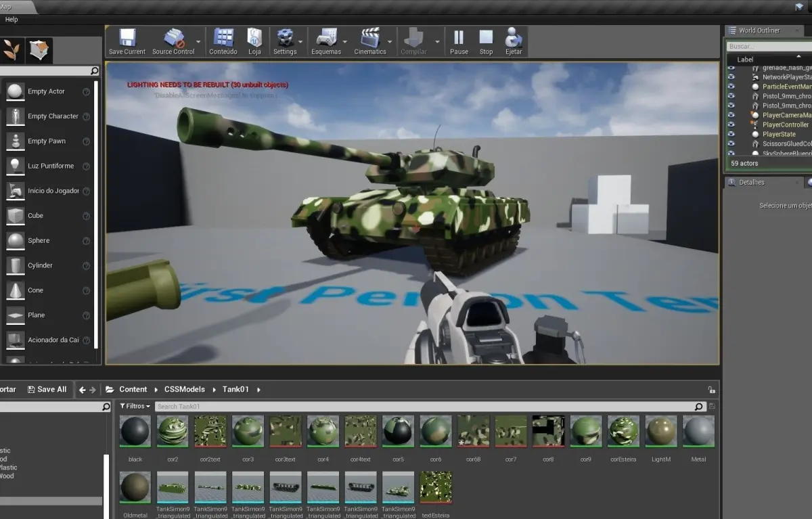Toggle visibility of ParticleEventManager actor
The height and width of the screenshot is (519, 812).
coord(731,87)
